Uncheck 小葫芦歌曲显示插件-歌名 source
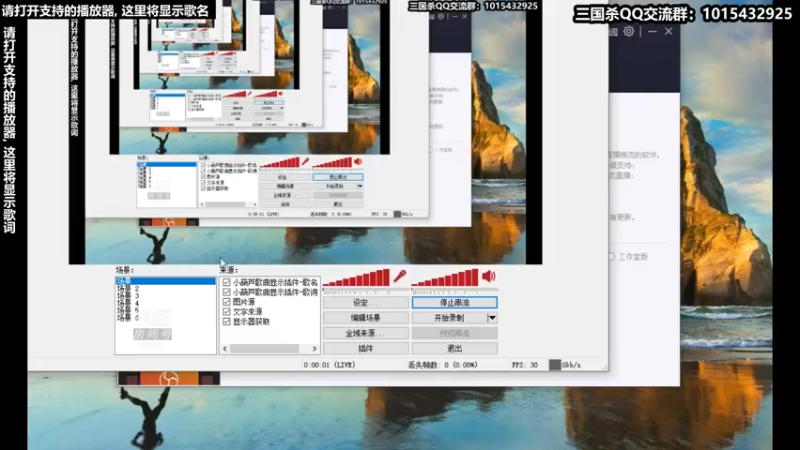The width and height of the screenshot is (800, 450). pyautogui.click(x=227, y=282)
